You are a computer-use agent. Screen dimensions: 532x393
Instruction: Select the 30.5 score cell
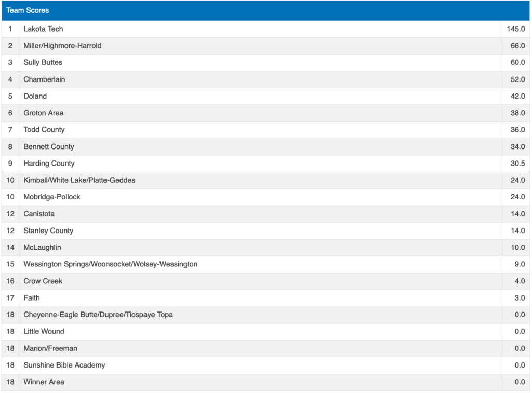click(517, 164)
